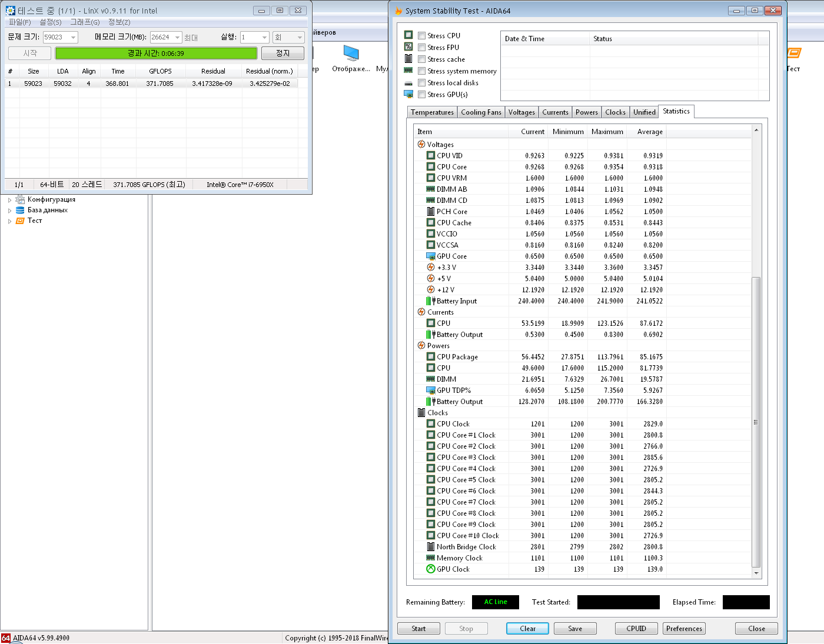Click the +12 V voltage icon
This screenshot has width=824, height=644.
[x=431, y=289]
